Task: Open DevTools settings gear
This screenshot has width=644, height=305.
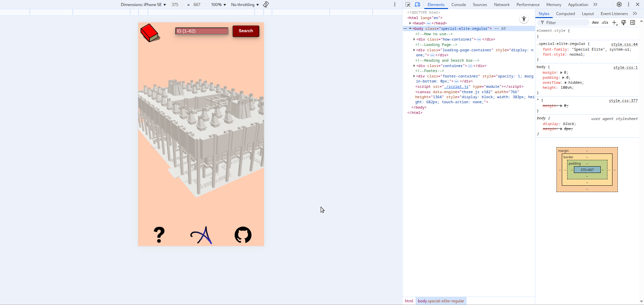Action: (619, 4)
